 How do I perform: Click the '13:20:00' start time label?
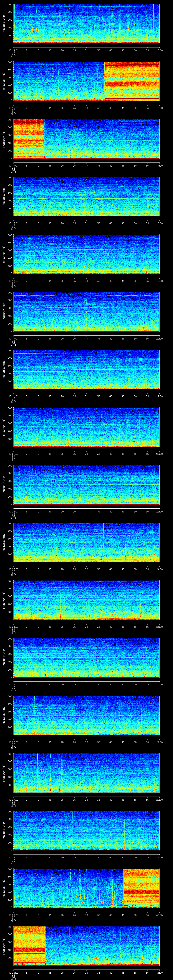click(x=13, y=396)
